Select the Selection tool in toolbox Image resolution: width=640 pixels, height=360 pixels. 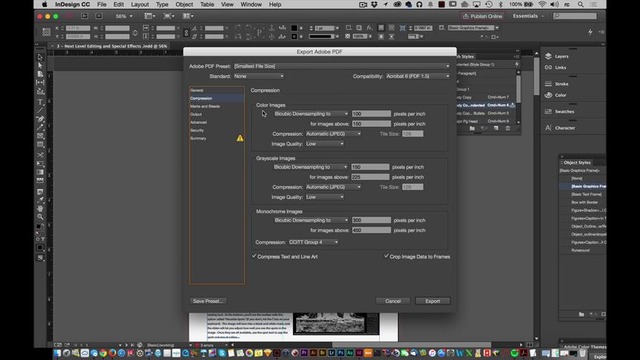coord(40,58)
